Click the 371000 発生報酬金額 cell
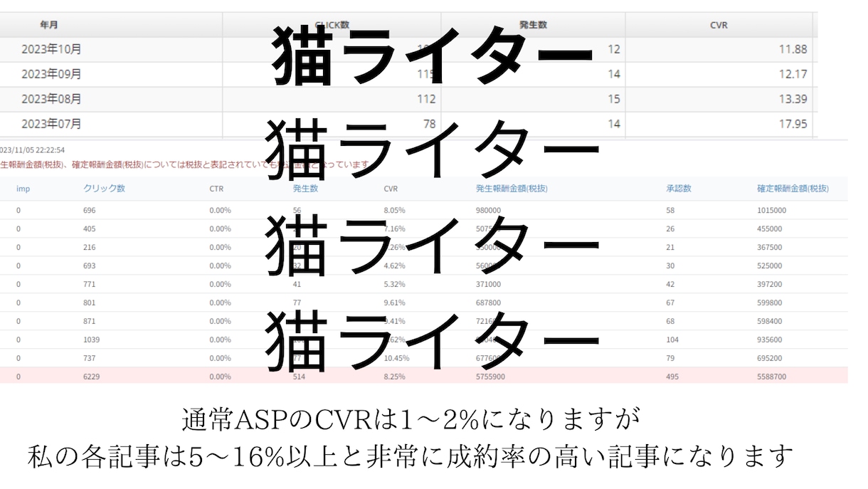Viewport: 868px width, 489px height. click(x=488, y=285)
